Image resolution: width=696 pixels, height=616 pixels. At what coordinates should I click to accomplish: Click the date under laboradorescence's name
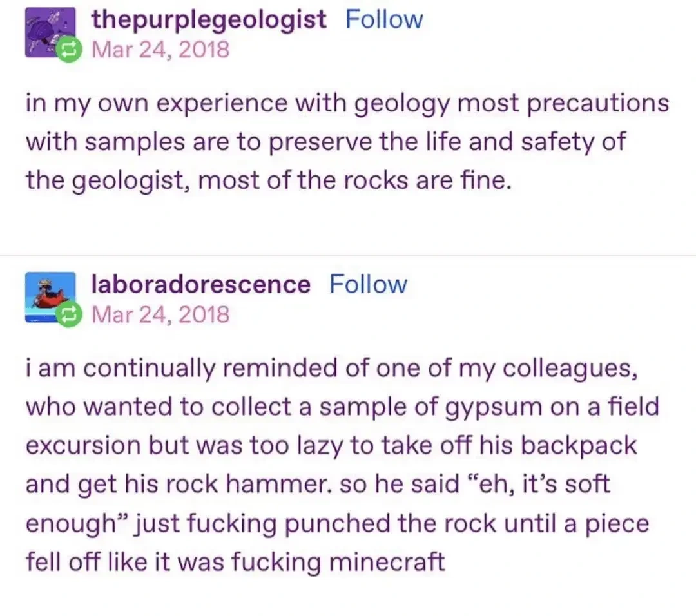point(160,314)
